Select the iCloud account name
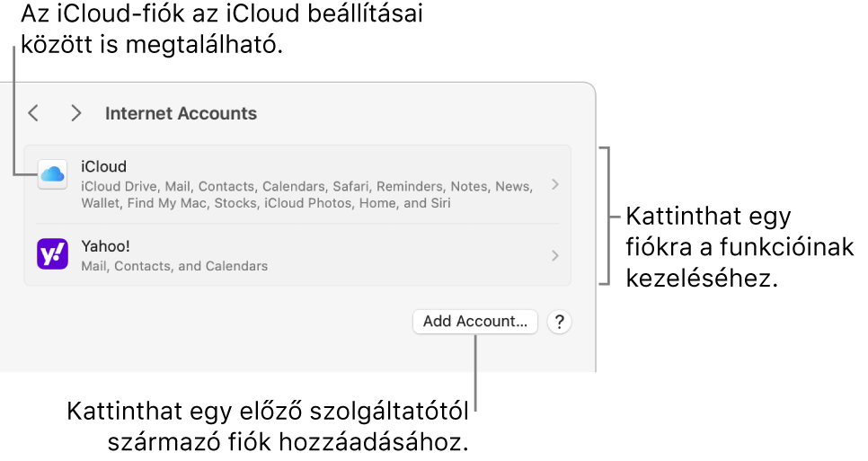The image size is (868, 461). point(103,166)
